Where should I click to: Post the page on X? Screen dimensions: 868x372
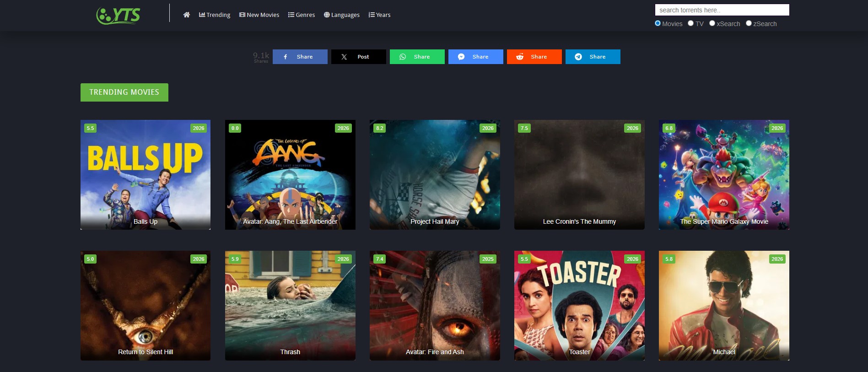point(358,57)
